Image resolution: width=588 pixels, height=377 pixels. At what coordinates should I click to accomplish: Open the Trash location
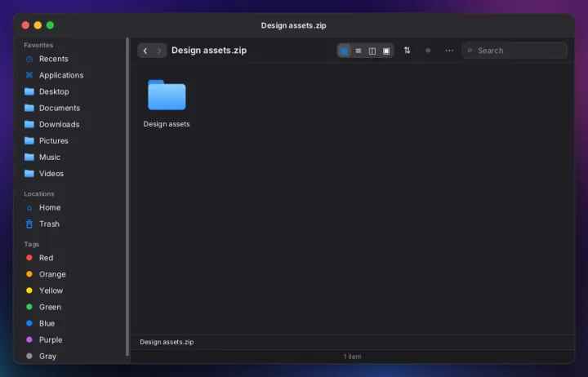coord(73,224)
